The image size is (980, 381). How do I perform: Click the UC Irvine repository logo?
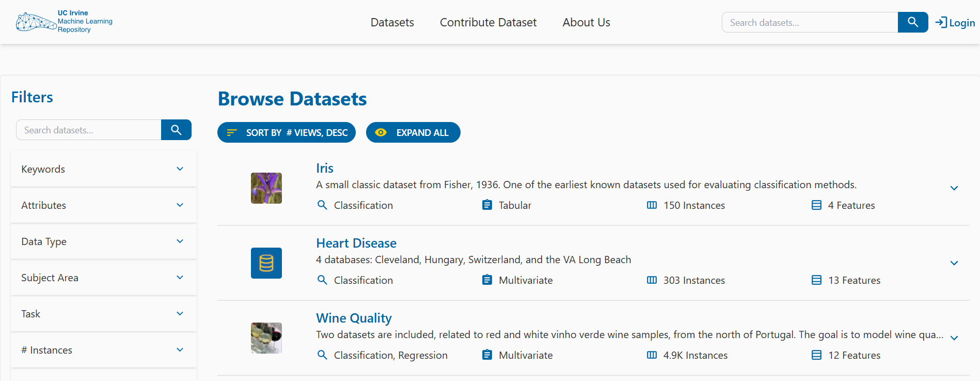pos(64,22)
